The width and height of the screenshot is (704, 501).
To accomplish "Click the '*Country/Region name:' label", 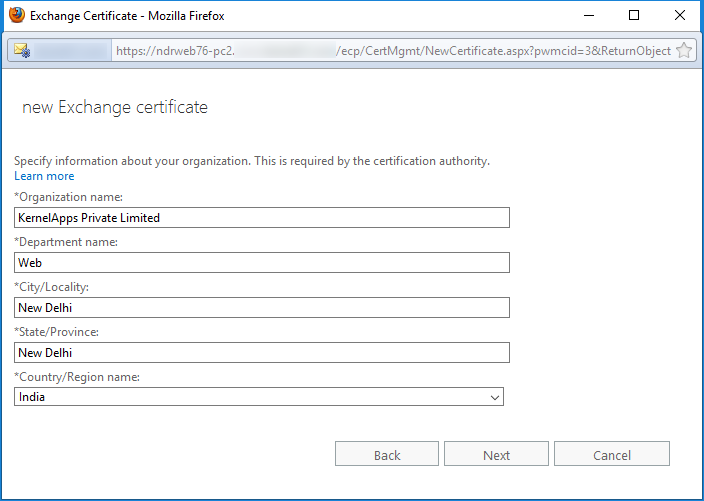I will tap(77, 377).
